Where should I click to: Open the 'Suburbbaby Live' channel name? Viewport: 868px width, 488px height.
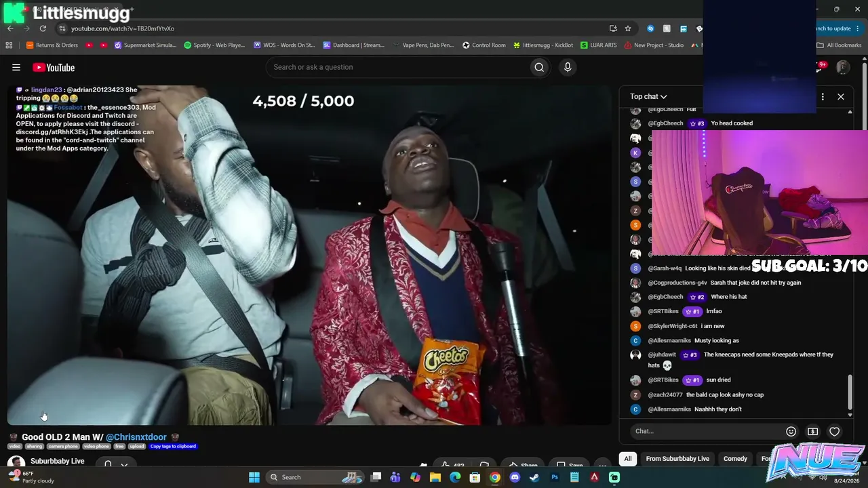(x=58, y=461)
